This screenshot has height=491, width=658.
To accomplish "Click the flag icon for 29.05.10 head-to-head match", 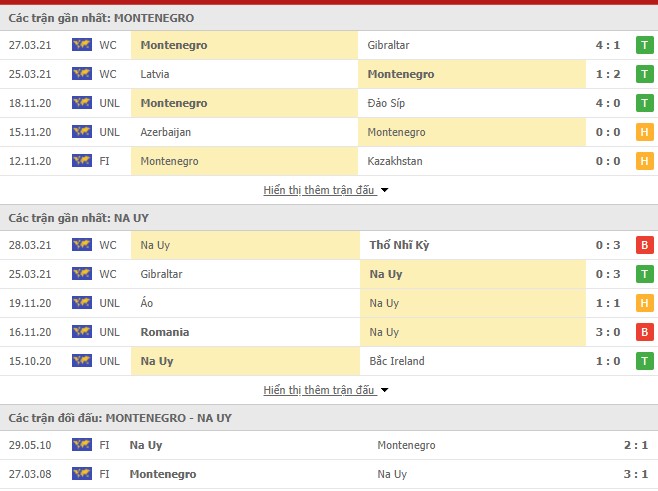I will click(x=82, y=445).
